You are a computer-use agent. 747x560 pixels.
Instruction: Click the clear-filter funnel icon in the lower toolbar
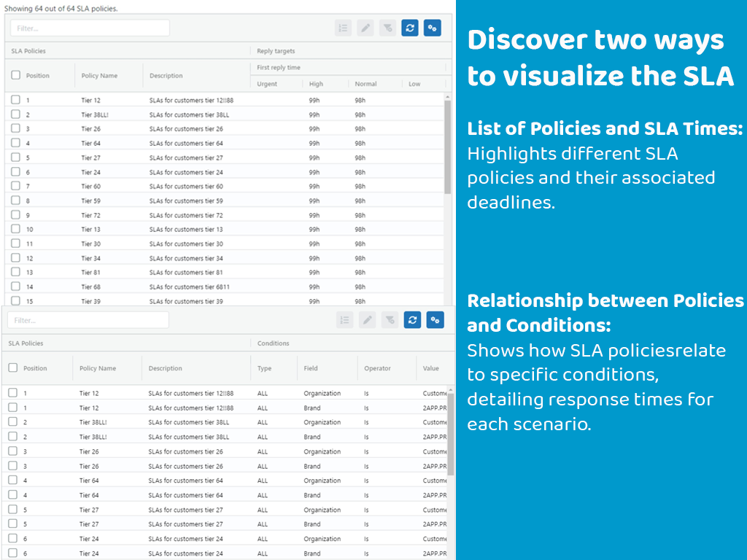(390, 319)
